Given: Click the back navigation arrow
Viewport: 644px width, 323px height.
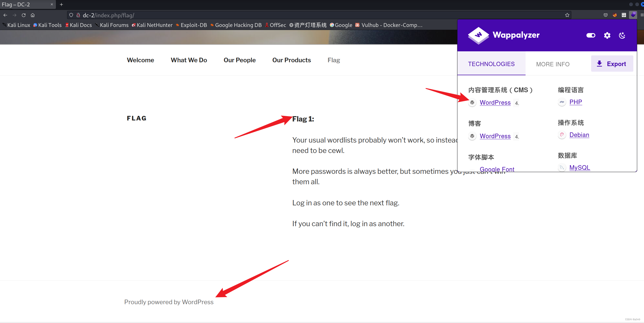Looking at the screenshot, I should point(5,15).
